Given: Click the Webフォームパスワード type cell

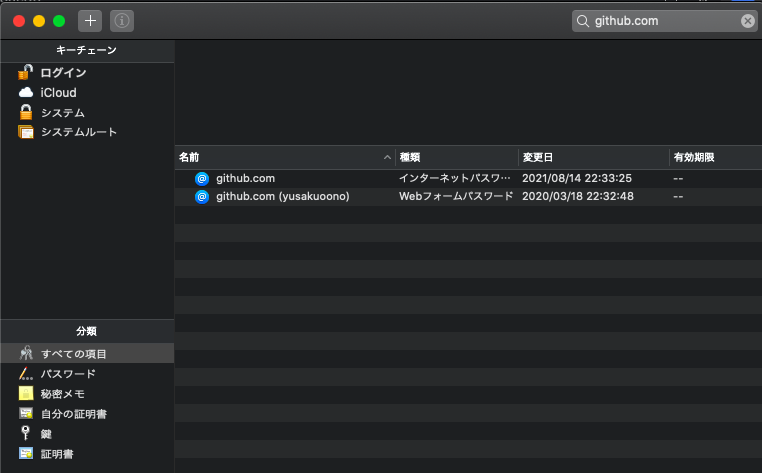Looking at the screenshot, I should point(456,196).
